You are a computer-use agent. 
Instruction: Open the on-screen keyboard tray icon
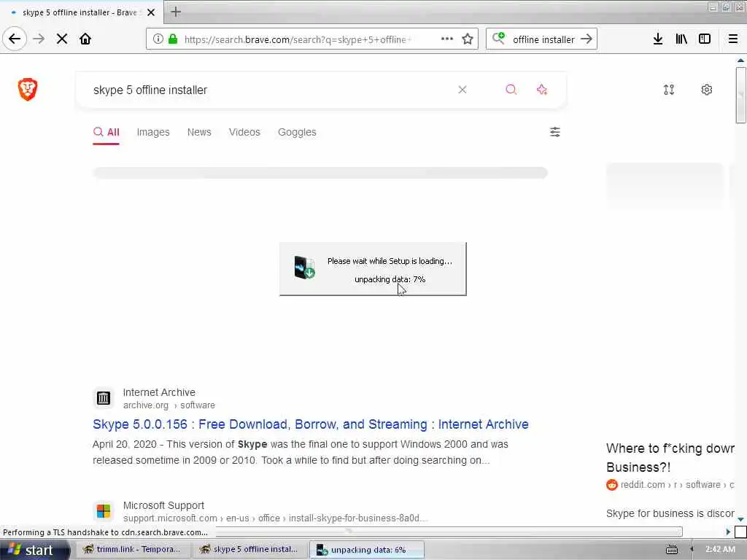pos(672,550)
